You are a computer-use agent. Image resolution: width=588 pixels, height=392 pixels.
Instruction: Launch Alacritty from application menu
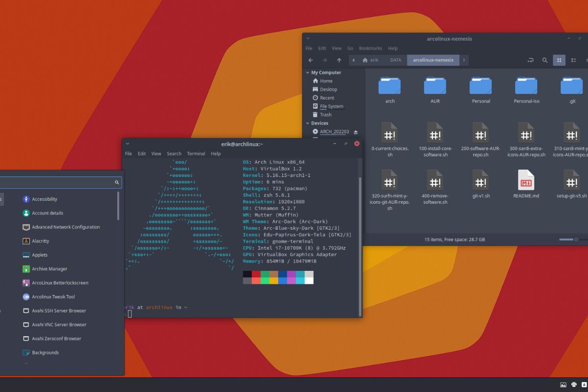pyautogui.click(x=36, y=241)
